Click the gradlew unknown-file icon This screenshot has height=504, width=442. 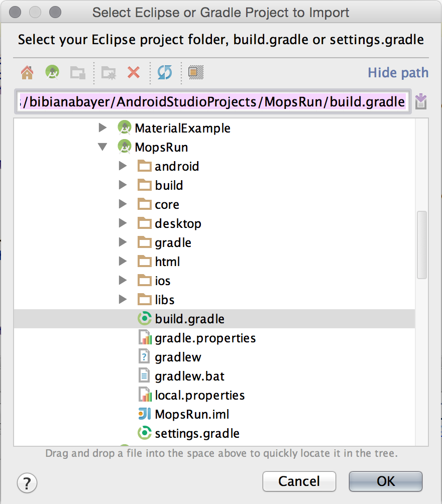(145, 357)
